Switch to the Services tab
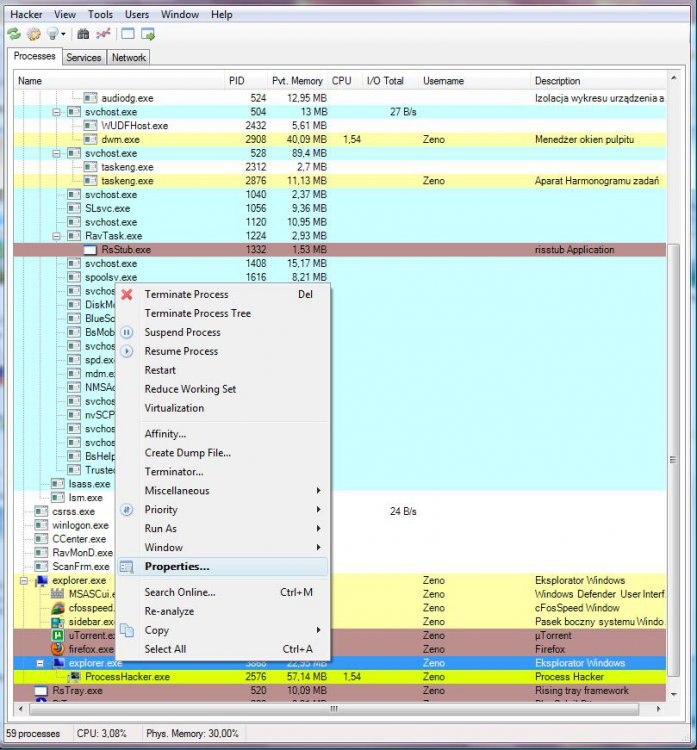 point(84,57)
